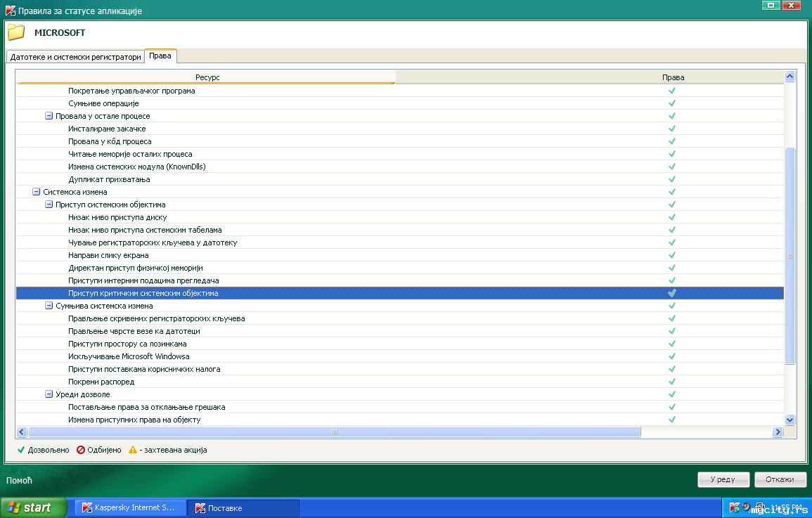Image resolution: width=812 pixels, height=518 pixels.
Task: Collapse the Сумњива системска измена group
Action: (49, 305)
